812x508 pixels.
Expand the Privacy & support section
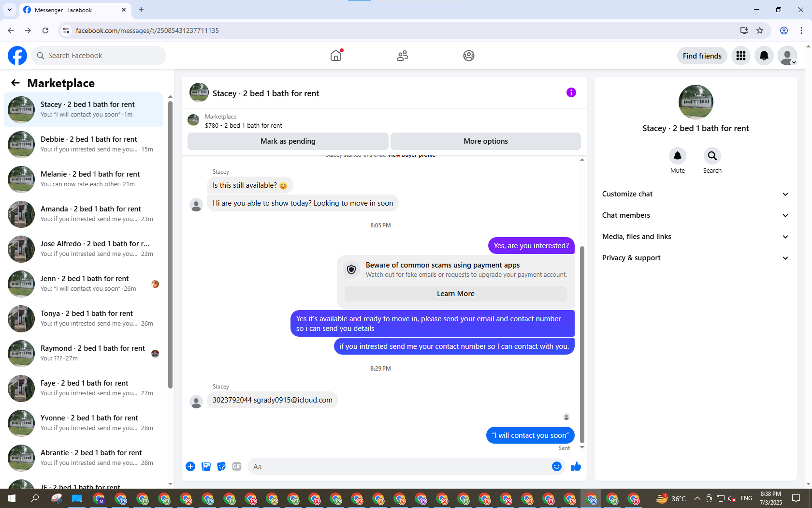point(696,258)
